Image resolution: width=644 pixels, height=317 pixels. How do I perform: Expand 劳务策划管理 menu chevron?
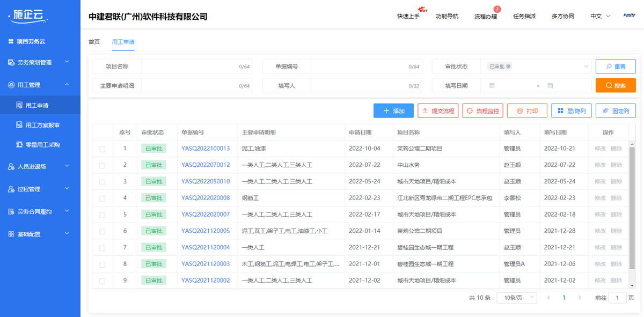[x=67, y=62]
